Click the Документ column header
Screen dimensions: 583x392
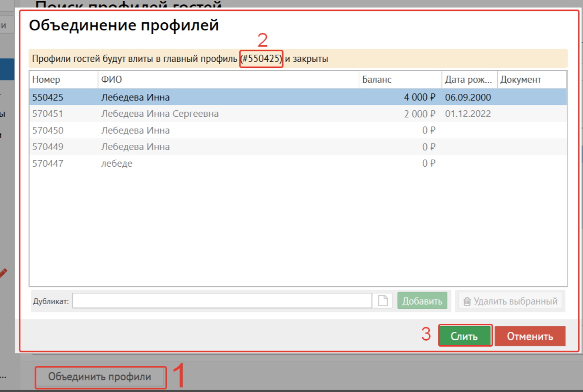[531, 80]
